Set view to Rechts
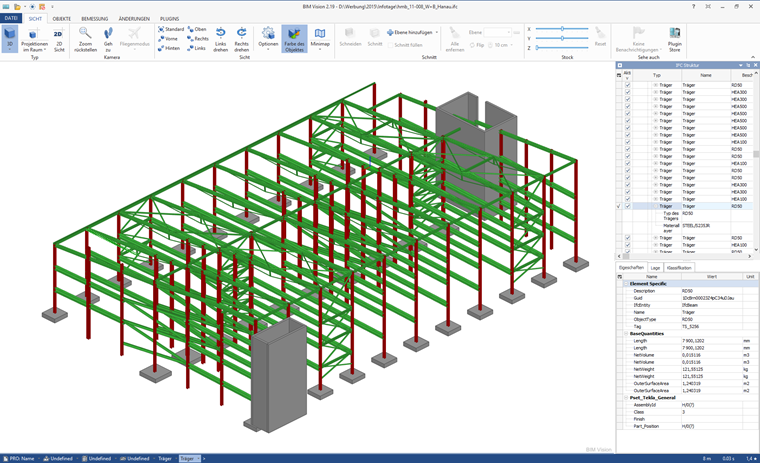This screenshot has width=760, height=463. click(198, 39)
